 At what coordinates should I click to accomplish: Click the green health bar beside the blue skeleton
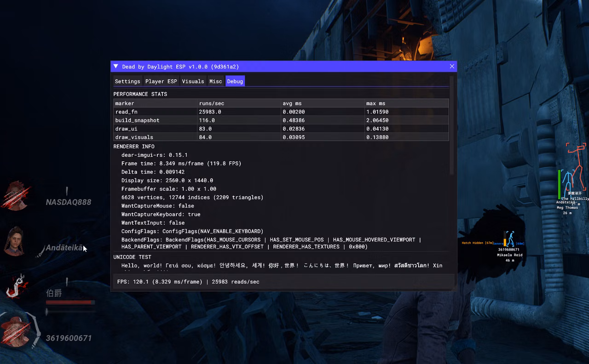pos(560,184)
